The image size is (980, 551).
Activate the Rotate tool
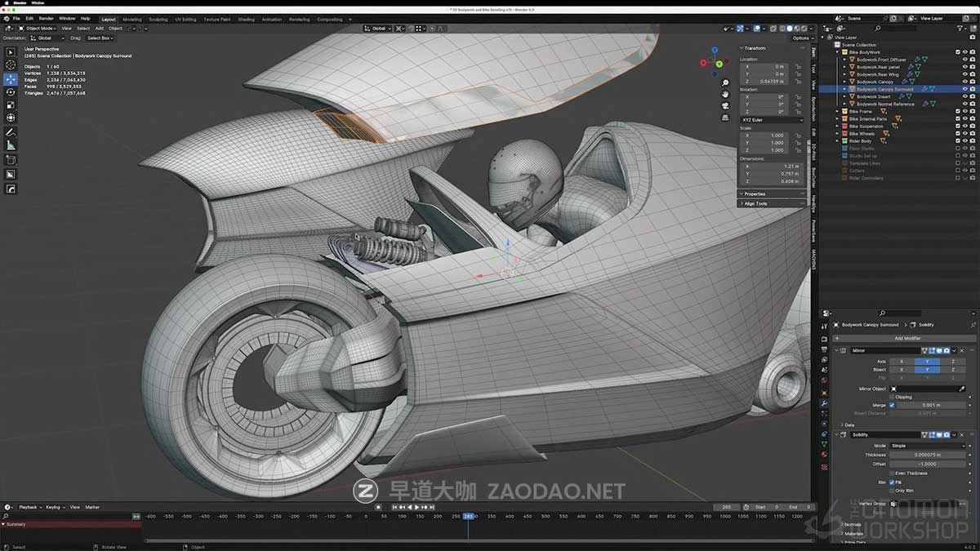click(x=11, y=92)
